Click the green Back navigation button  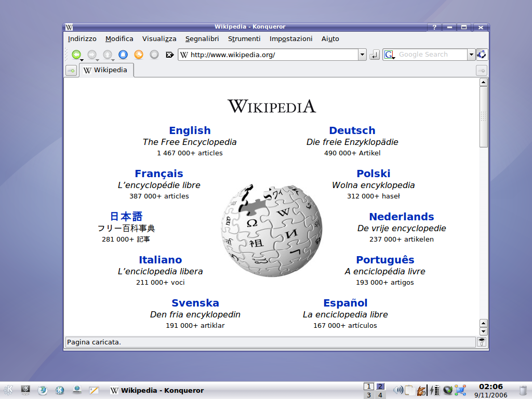coord(76,55)
